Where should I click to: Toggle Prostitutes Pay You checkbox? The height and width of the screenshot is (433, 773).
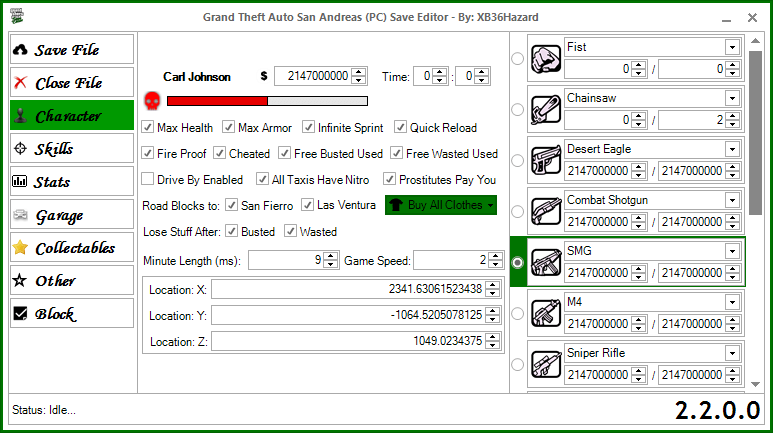click(389, 179)
